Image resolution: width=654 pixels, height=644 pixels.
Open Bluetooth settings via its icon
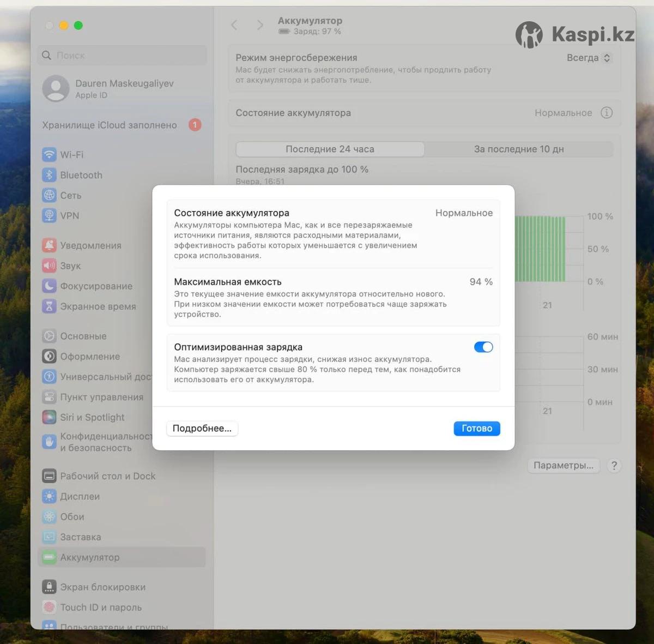(x=49, y=175)
